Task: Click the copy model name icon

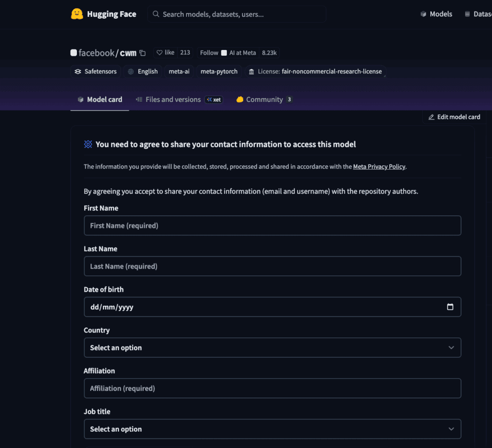Action: [142, 53]
